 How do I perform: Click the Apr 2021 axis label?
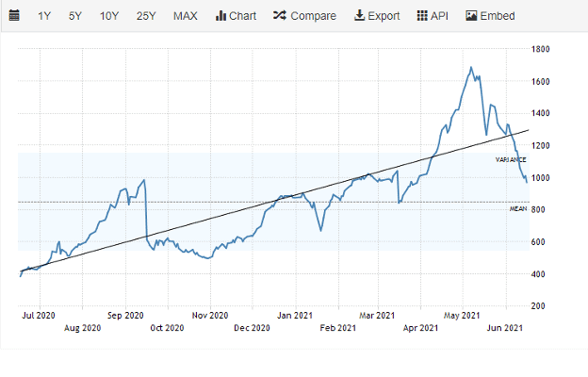coord(420,328)
